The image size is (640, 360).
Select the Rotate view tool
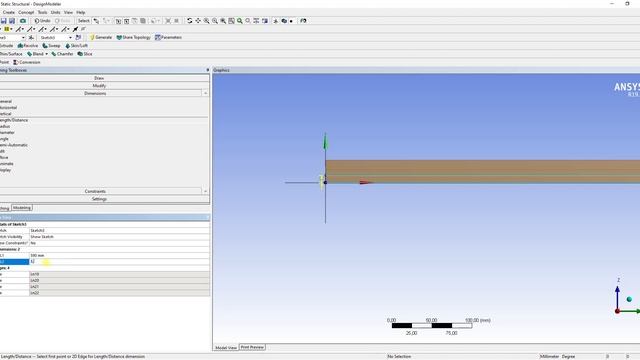point(189,21)
